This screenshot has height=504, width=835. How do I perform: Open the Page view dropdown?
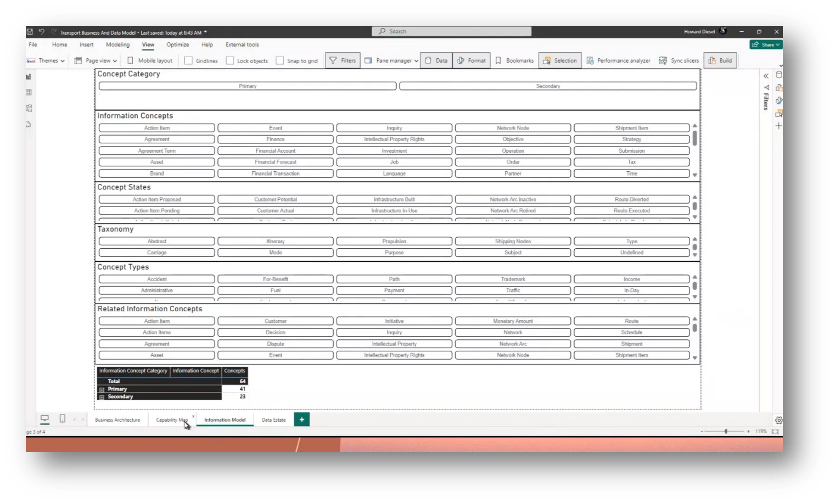[96, 61]
